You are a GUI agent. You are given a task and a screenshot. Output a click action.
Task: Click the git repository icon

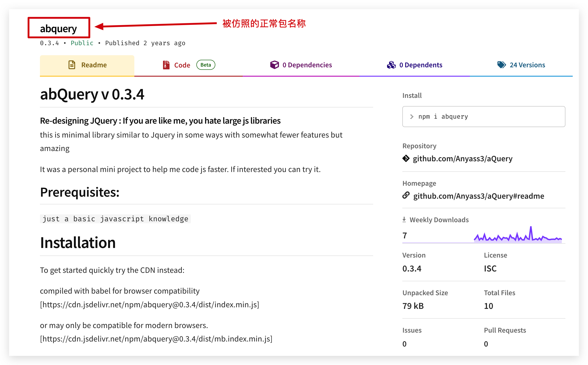pyautogui.click(x=406, y=158)
